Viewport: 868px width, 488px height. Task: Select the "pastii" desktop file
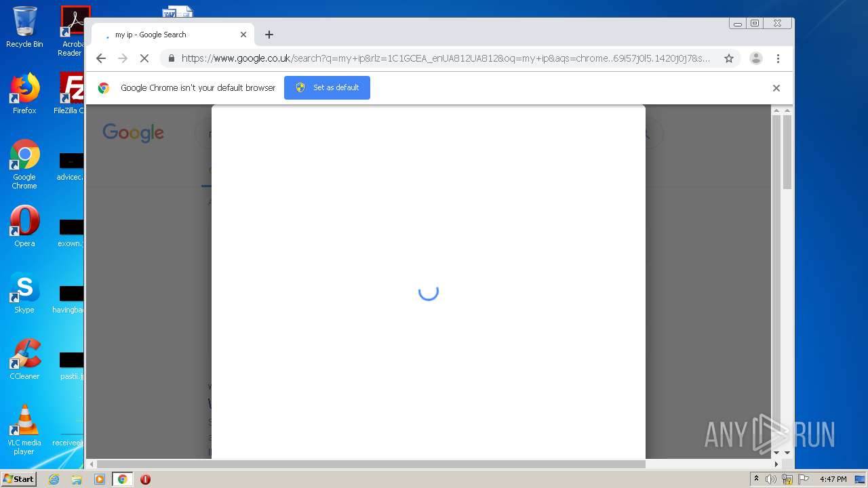click(x=71, y=366)
